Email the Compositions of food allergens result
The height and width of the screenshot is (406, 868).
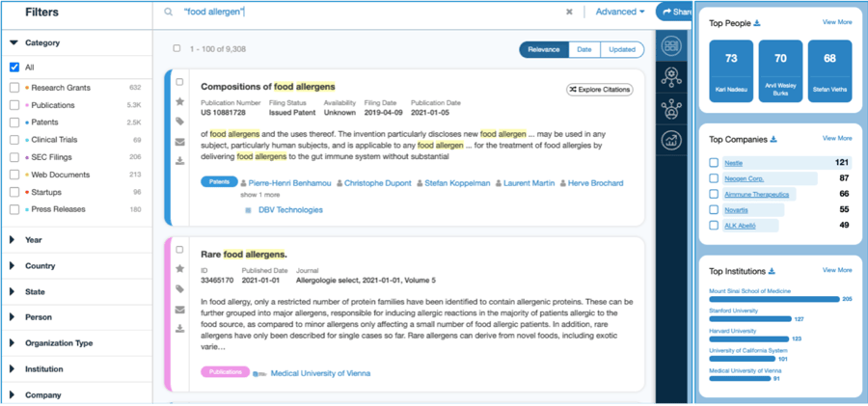point(180,142)
